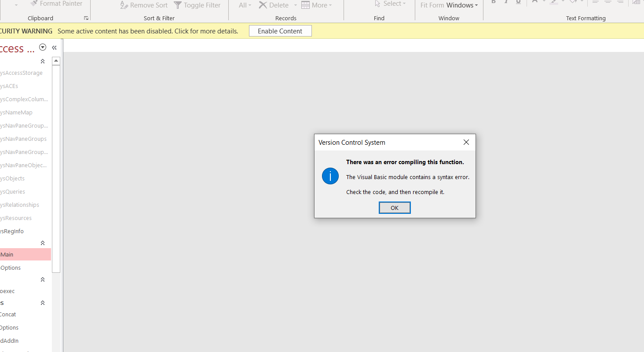The height and width of the screenshot is (352, 644).
Task: Open the Select tool in Find group
Action: click(391, 4)
